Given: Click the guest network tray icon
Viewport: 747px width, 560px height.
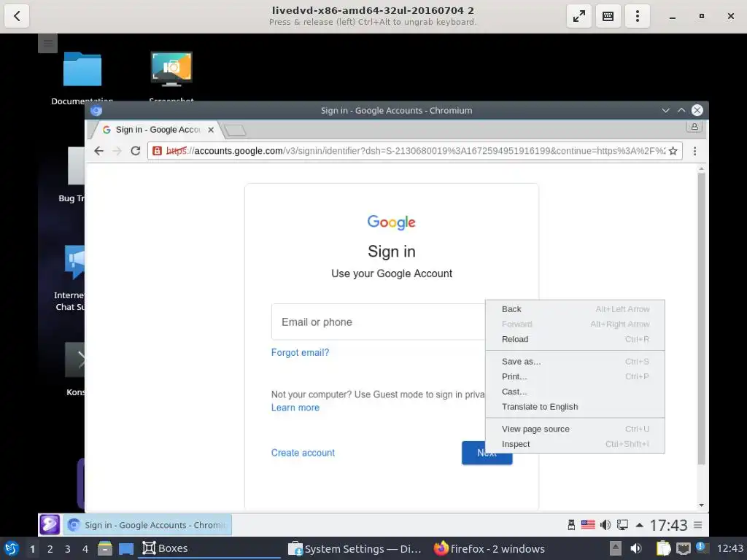Looking at the screenshot, I should pos(622,525).
